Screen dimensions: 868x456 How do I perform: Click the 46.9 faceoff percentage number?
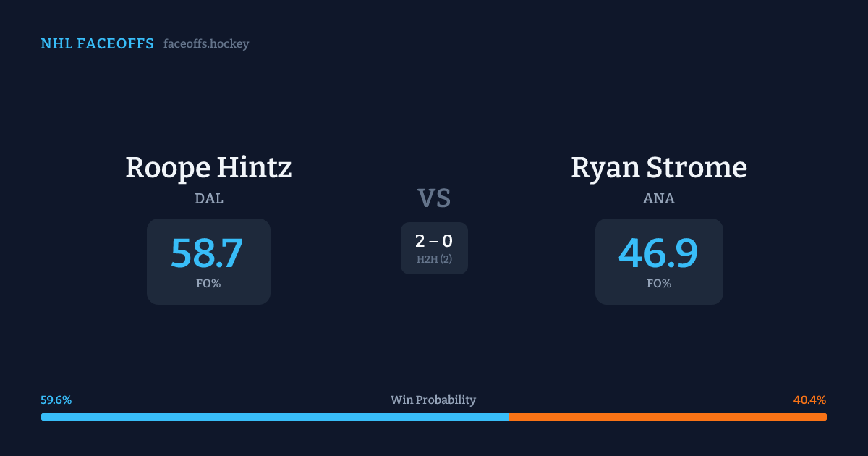[658, 253]
